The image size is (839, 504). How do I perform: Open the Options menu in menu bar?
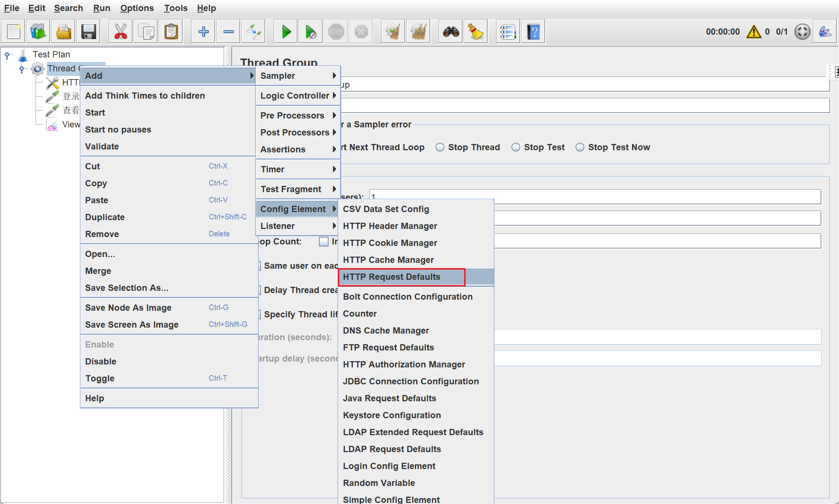137,8
